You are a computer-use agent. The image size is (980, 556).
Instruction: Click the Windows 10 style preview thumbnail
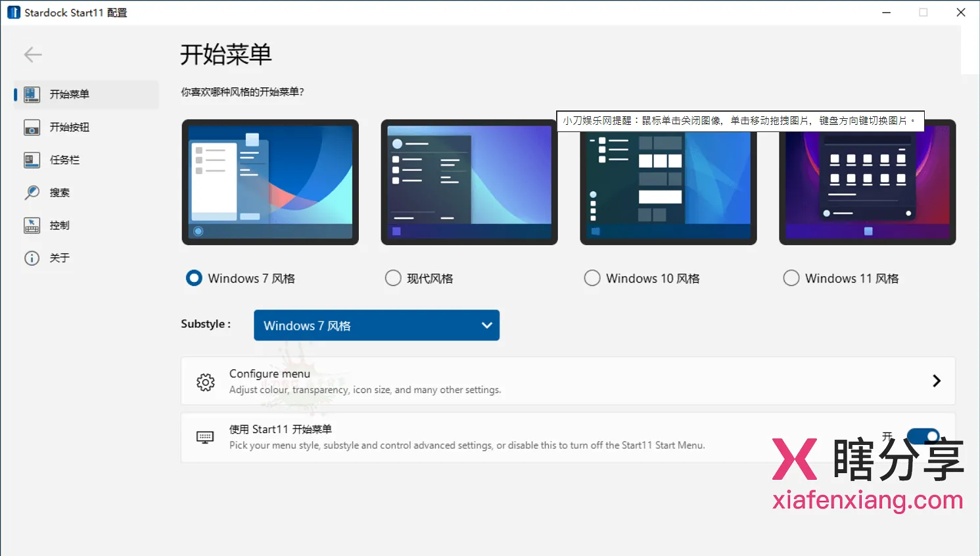(668, 182)
